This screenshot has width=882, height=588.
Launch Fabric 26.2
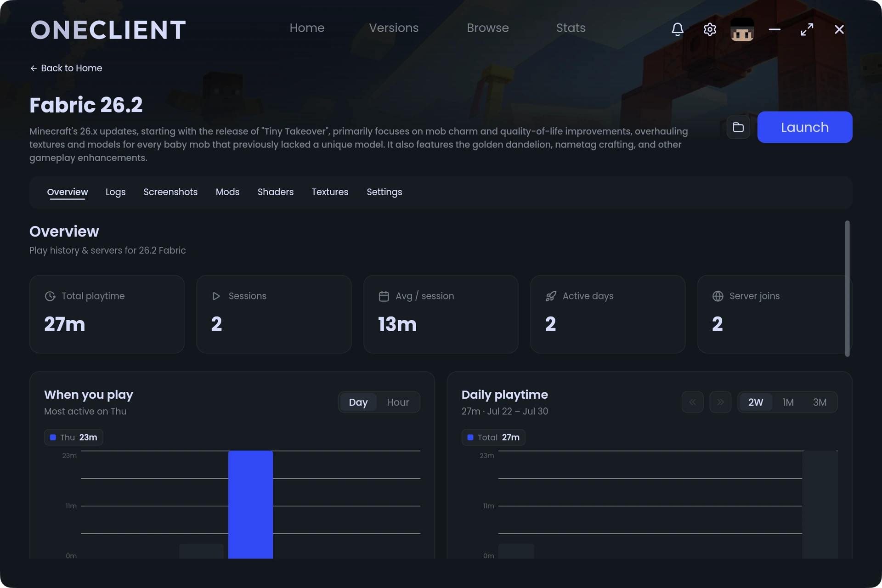click(805, 127)
